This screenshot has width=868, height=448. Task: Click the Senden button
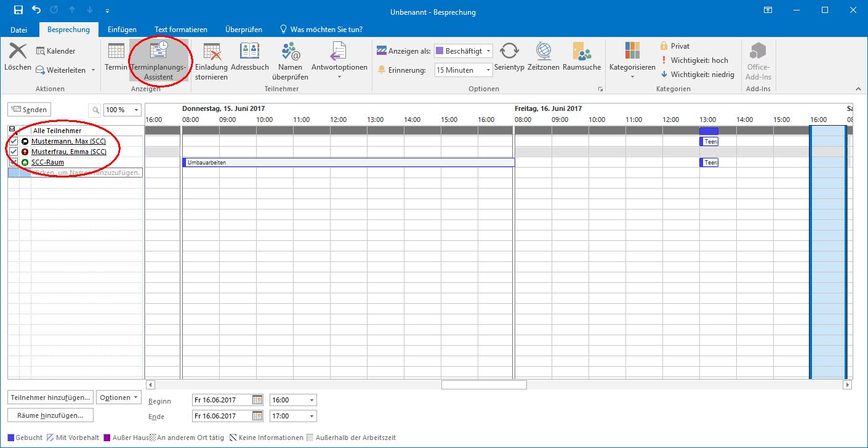[x=28, y=110]
